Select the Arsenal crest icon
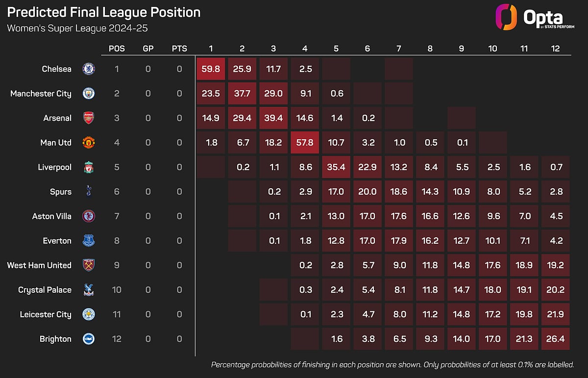588x378 pixels. click(89, 118)
